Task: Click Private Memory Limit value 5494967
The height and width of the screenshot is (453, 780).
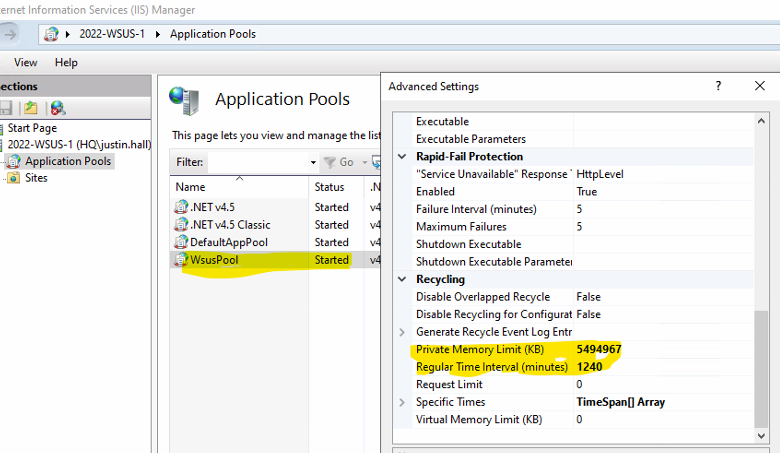Action: click(599, 349)
